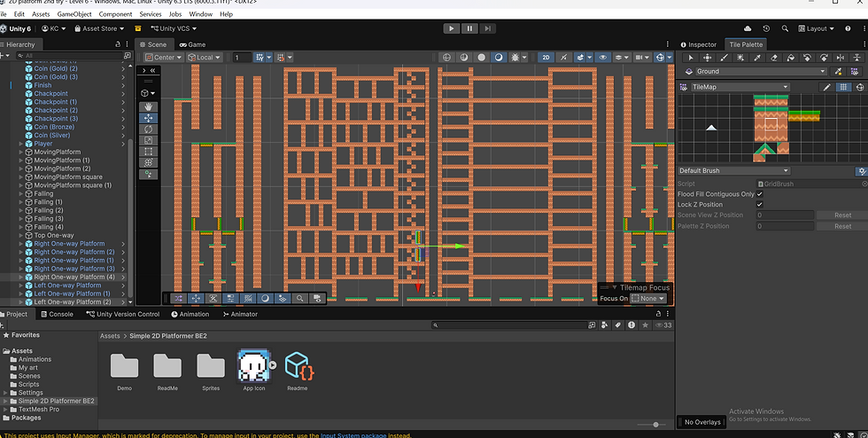The height and width of the screenshot is (438, 868).
Task: Open Unity cloud services icon
Action: pos(748,28)
